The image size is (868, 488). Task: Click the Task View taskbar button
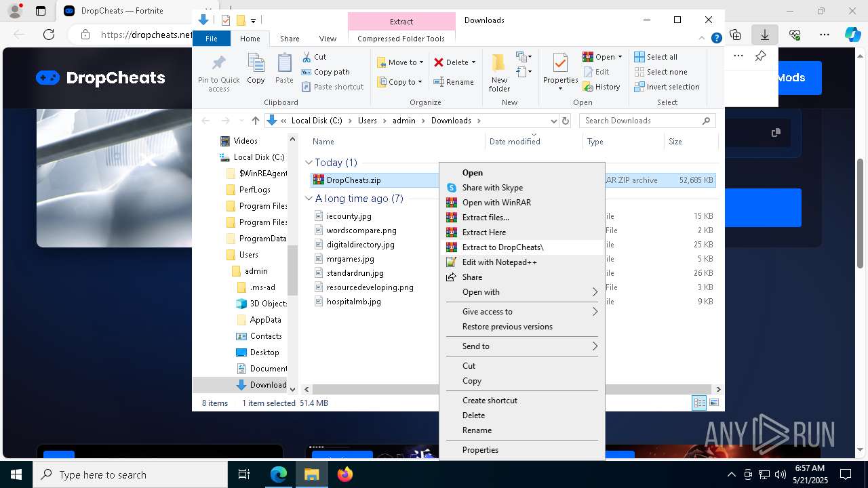[244, 474]
